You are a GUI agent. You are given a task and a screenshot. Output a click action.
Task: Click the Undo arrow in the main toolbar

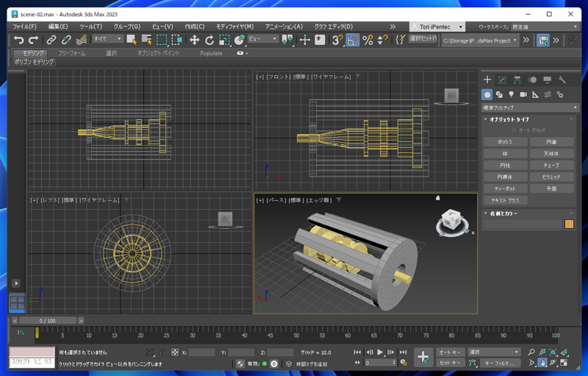19,40
